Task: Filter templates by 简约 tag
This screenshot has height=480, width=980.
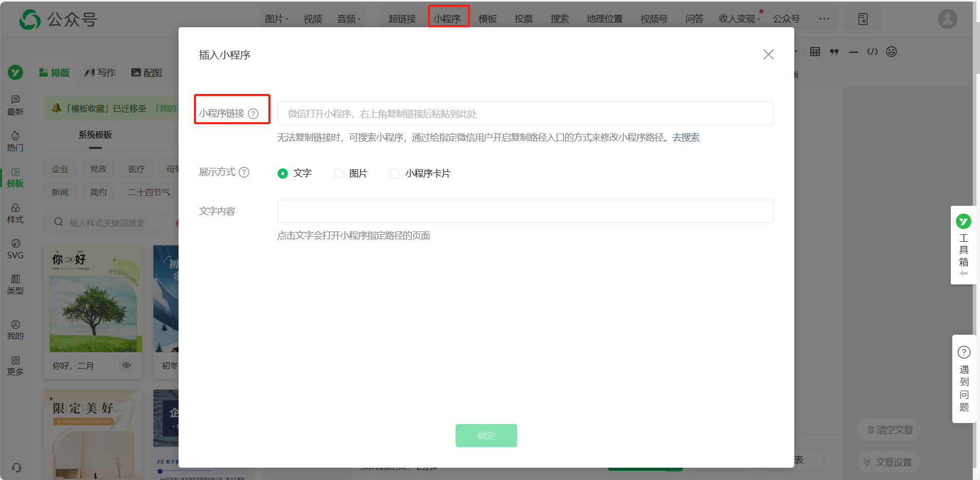Action: click(98, 192)
